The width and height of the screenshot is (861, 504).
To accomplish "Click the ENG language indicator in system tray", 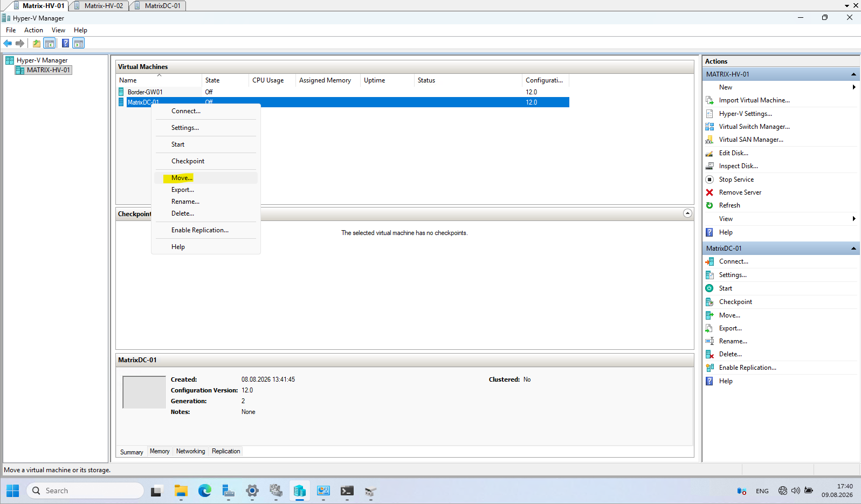I will pos(762,491).
